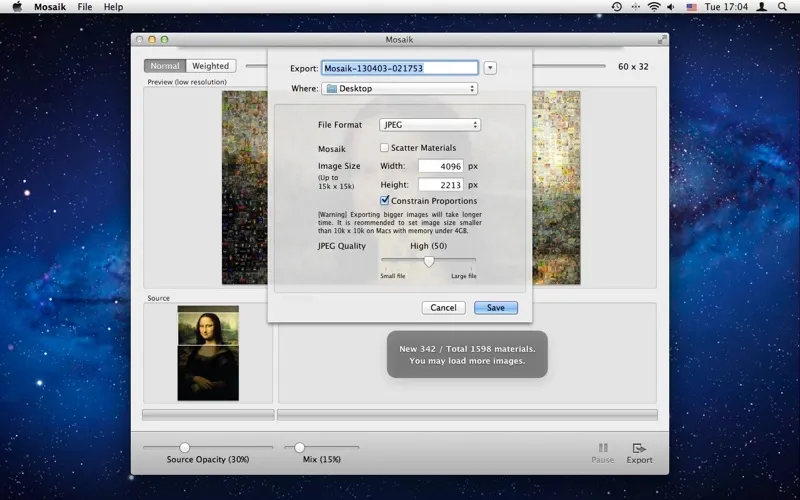Click the Save button
Screen dimensions: 800x500
coord(496,308)
